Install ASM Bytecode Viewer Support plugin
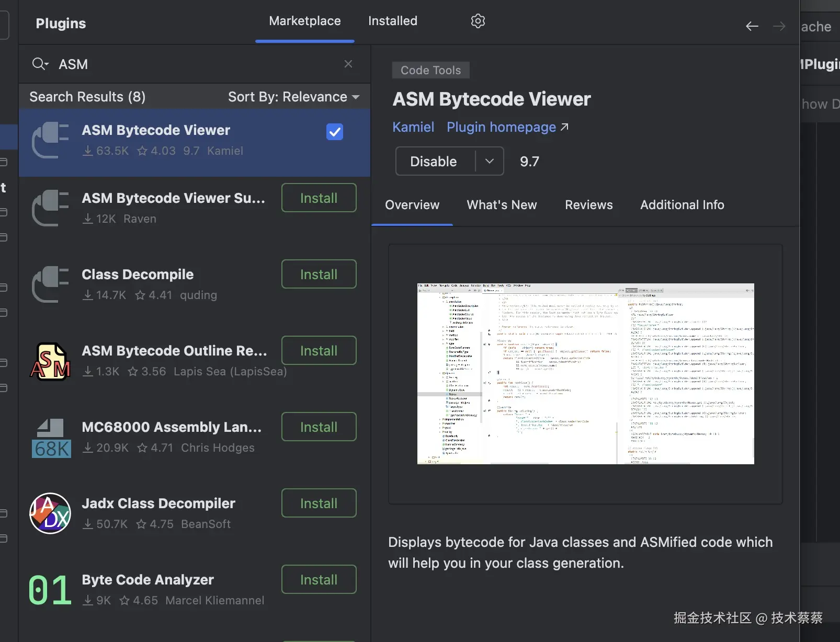 point(319,198)
